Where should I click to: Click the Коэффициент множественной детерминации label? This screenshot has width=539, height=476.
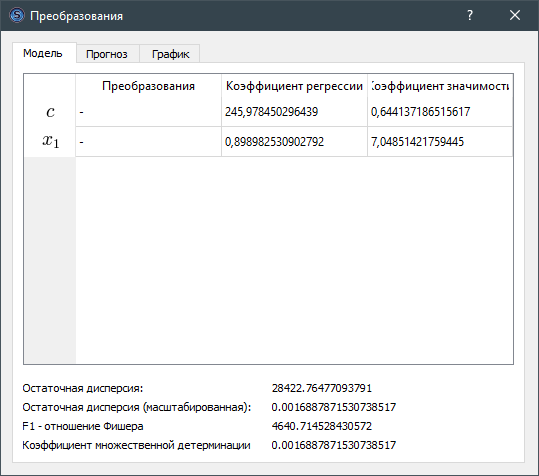(x=136, y=445)
